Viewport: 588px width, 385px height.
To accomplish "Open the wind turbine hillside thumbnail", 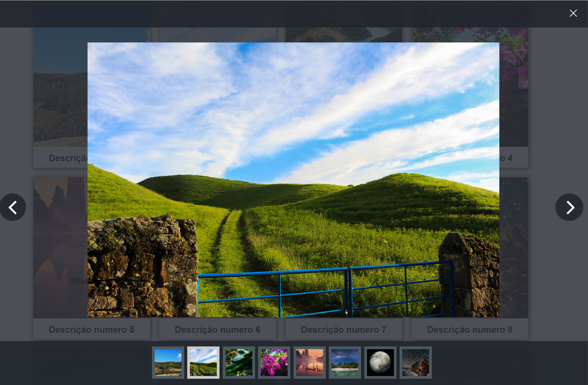I will 168,362.
